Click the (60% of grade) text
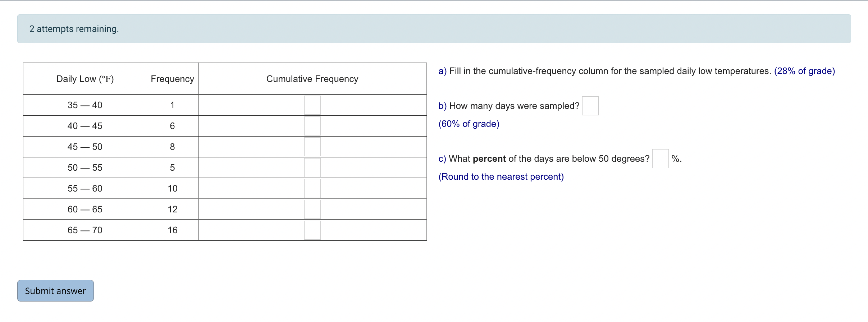 (x=469, y=124)
